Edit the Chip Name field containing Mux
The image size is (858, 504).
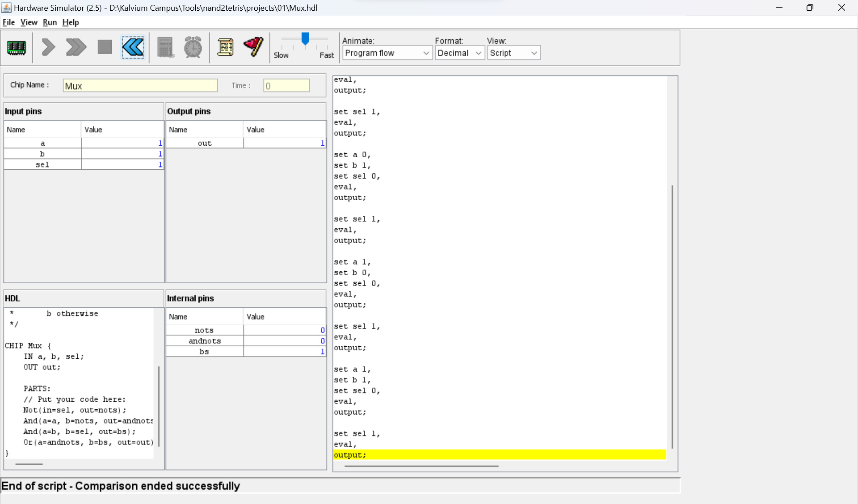click(x=140, y=85)
